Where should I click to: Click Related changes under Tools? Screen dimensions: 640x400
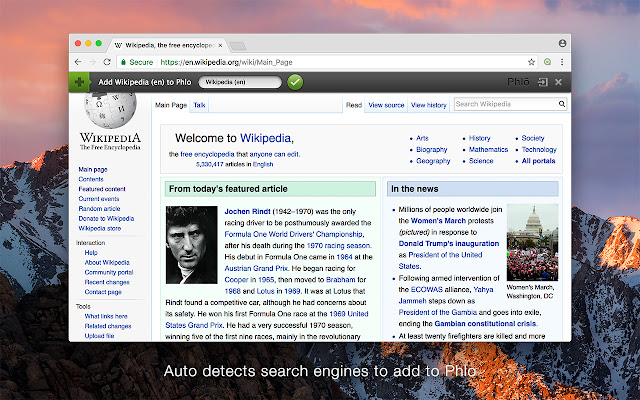(x=108, y=326)
